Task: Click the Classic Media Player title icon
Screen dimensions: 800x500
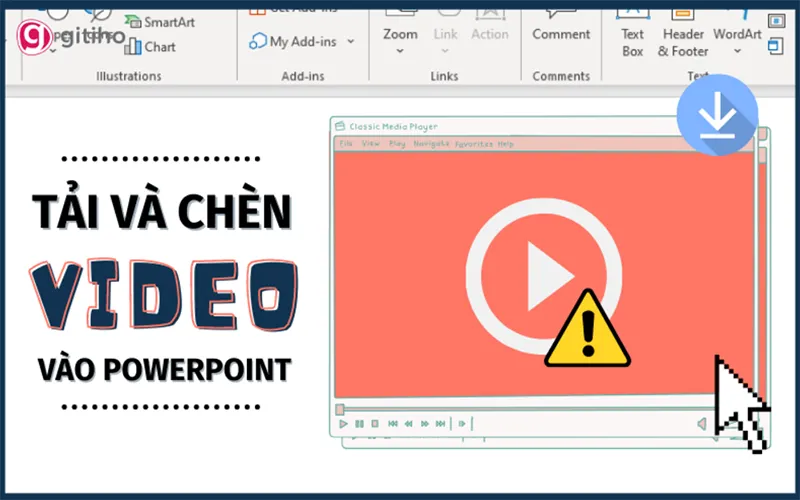Action: 340,126
